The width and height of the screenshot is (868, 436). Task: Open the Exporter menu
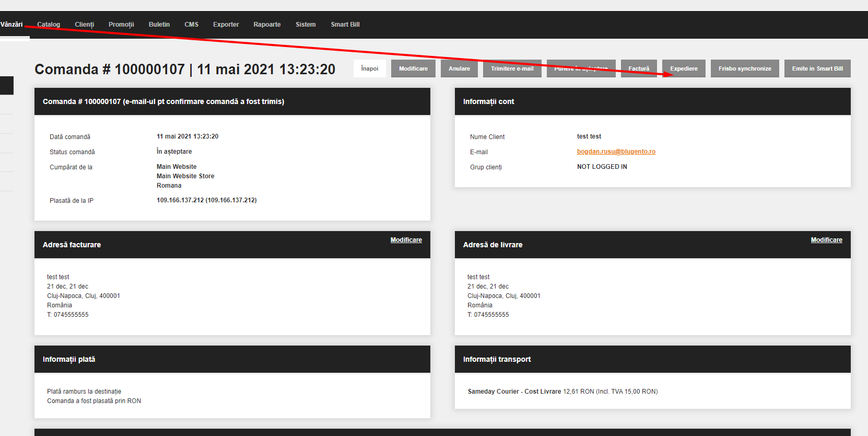coord(226,25)
